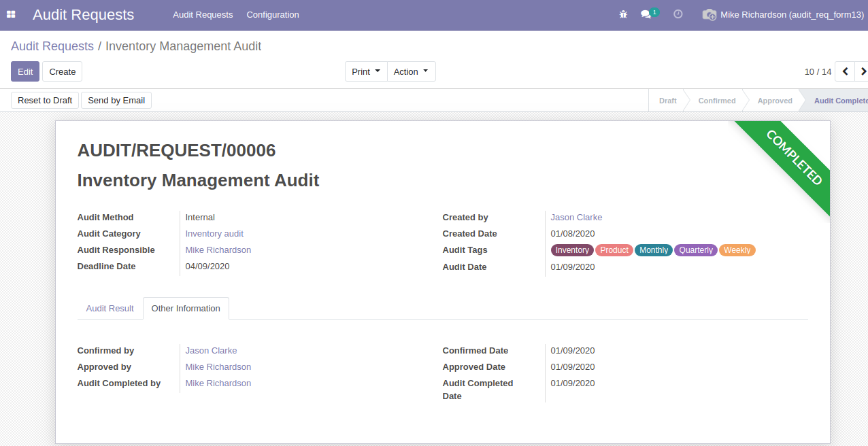Viewport: 868px width, 446px height.
Task: Click the Audit Date value 01/09/2020
Action: point(573,267)
